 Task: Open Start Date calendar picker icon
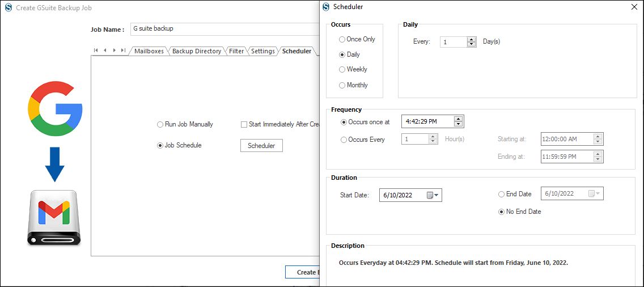(x=430, y=195)
